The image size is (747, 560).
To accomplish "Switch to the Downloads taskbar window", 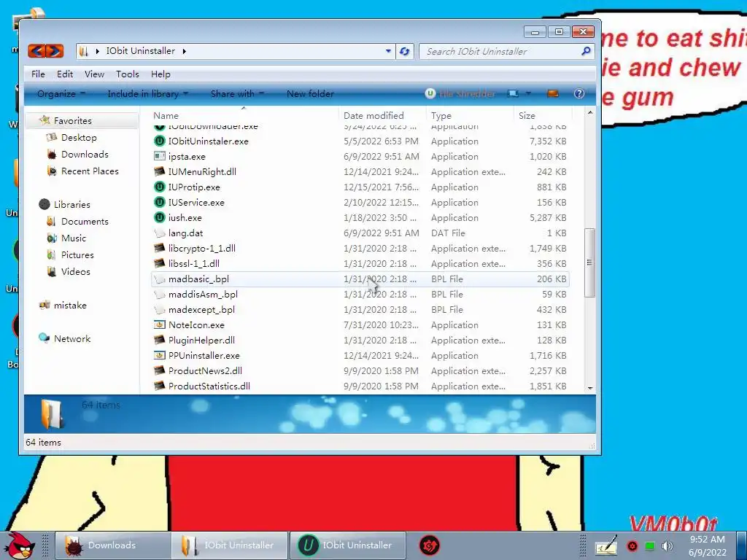I will point(112,545).
